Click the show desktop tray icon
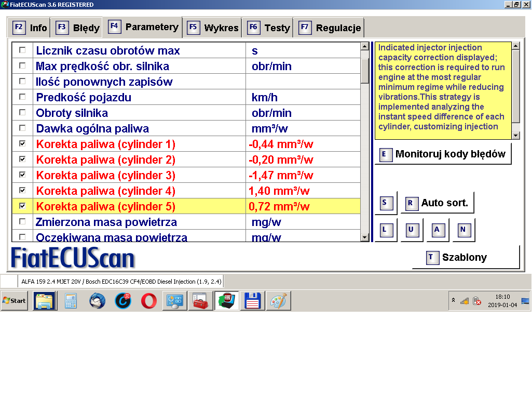This screenshot has height=399, width=532. 525,301
